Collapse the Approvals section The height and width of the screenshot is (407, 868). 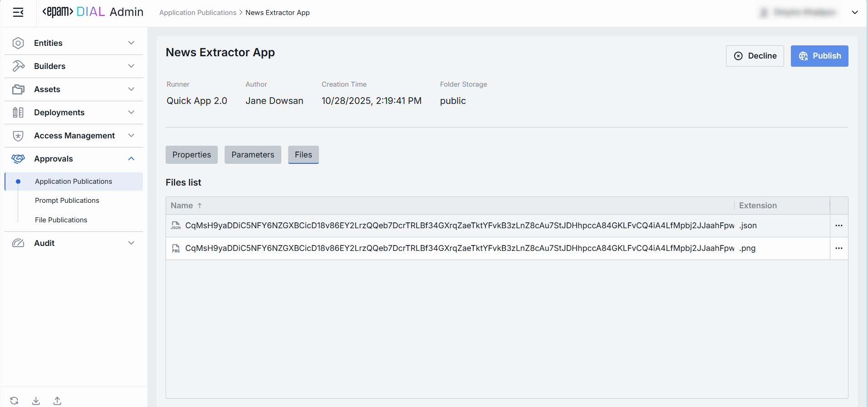[131, 159]
